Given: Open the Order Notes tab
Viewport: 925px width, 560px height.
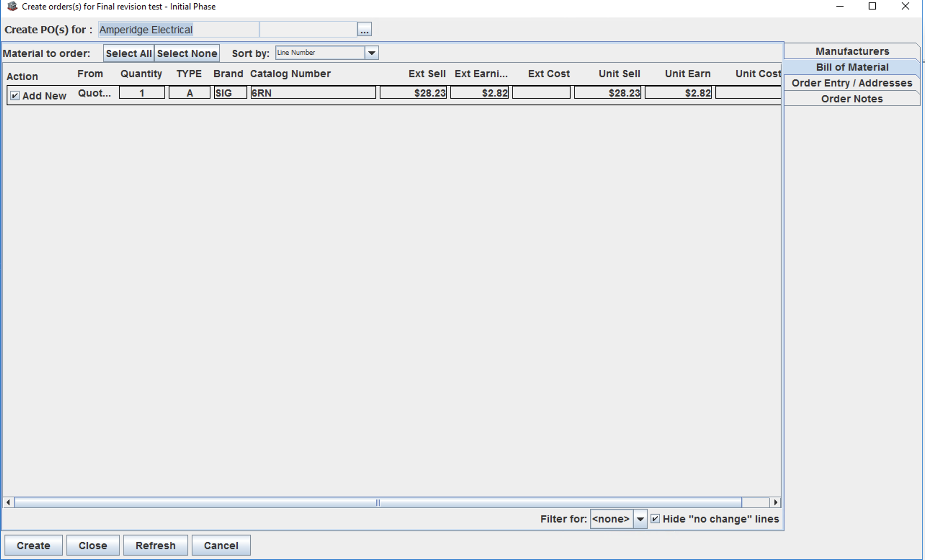Looking at the screenshot, I should coord(852,99).
